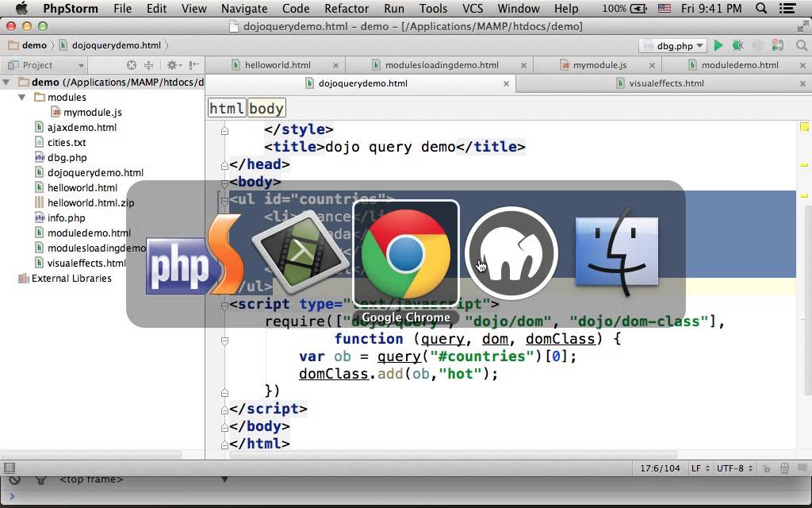Viewport: 812px width, 508px height.
Task: Click the cursor position 17:6/104 in status bar
Action: pos(660,468)
